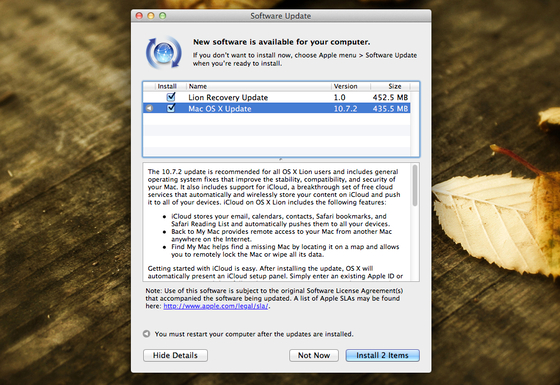Click the split divider handle below the update list

tap(281, 159)
